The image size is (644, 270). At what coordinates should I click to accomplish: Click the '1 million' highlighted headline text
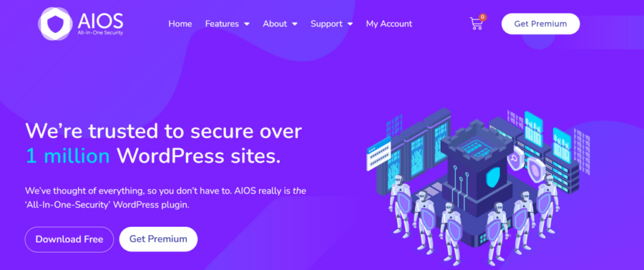click(x=68, y=156)
